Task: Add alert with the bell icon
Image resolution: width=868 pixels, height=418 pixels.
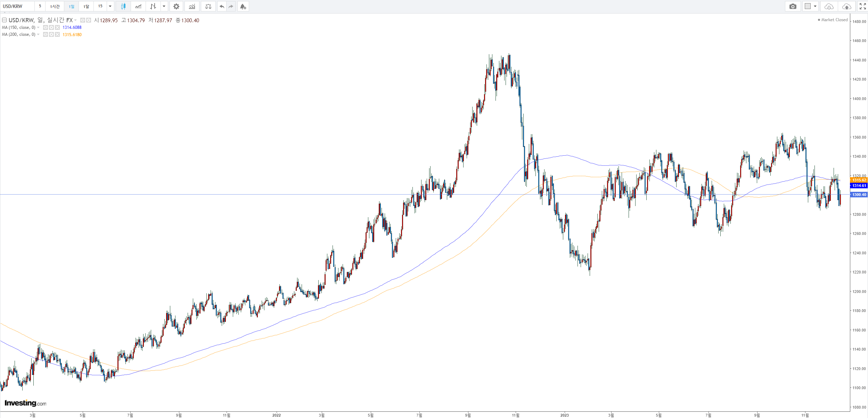Action: point(243,6)
